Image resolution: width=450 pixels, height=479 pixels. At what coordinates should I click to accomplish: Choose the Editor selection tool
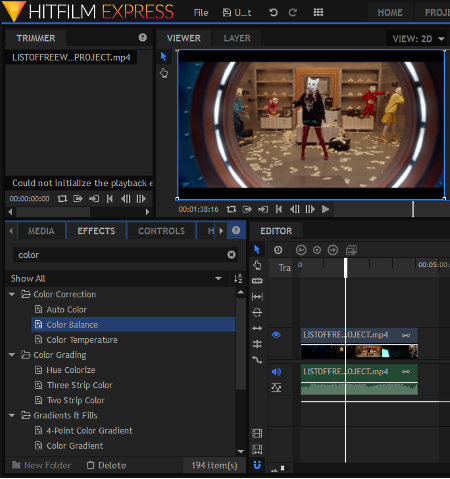click(257, 249)
